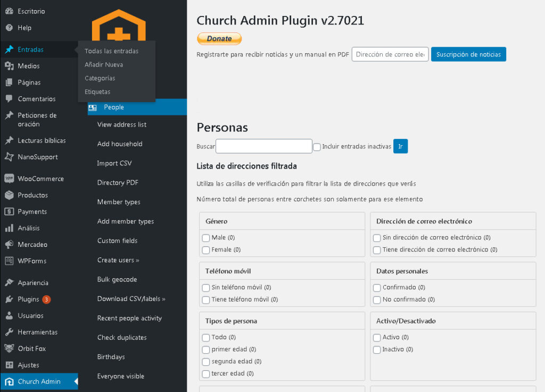Click the Escritorio dashboard icon
The image size is (545, 392).
[9, 11]
